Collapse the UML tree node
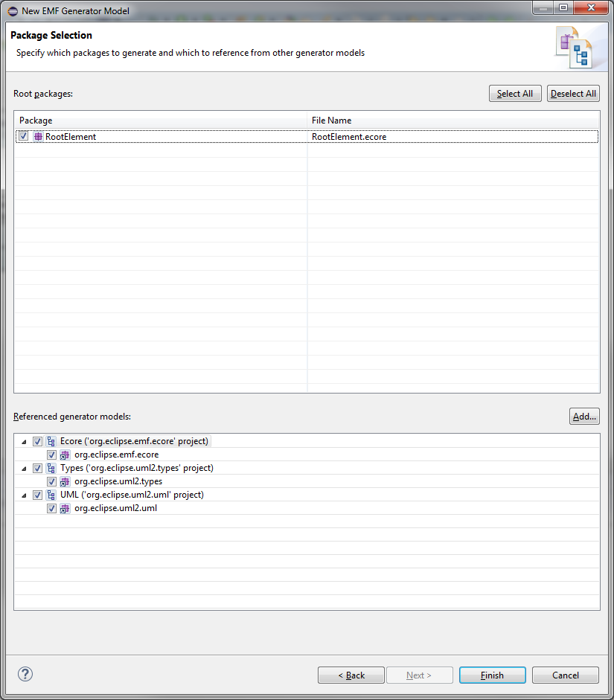The image size is (614, 700). pos(24,495)
